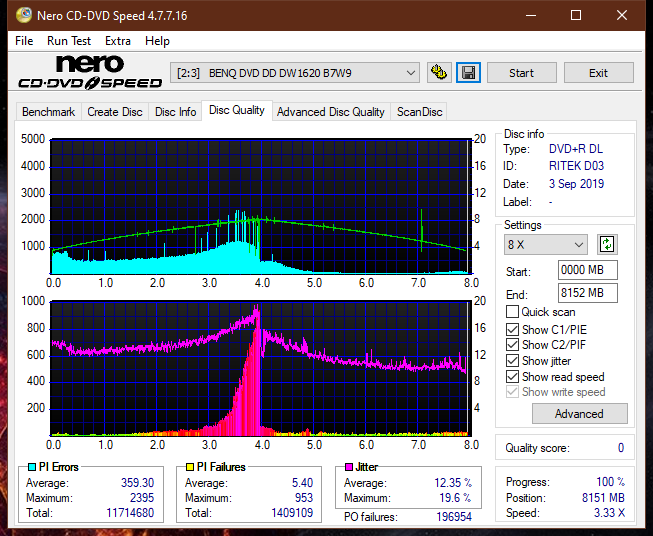
Task: Minimize the Nero CD-DVD Speed window
Action: 531,15
